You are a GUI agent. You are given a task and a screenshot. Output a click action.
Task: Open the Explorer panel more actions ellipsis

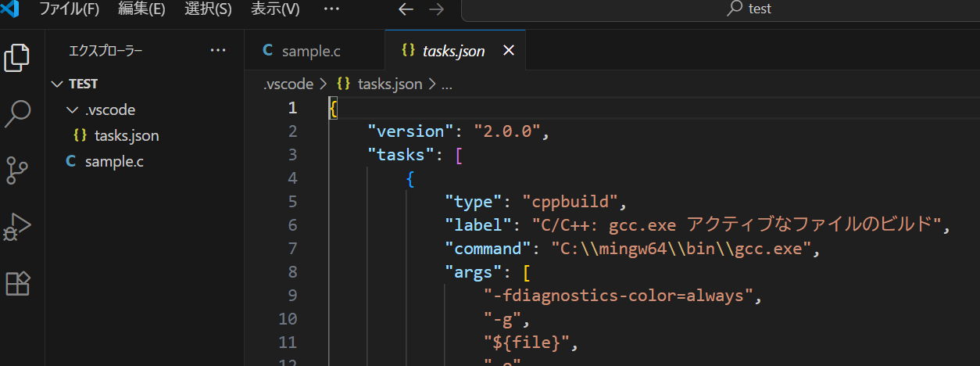[x=218, y=51]
